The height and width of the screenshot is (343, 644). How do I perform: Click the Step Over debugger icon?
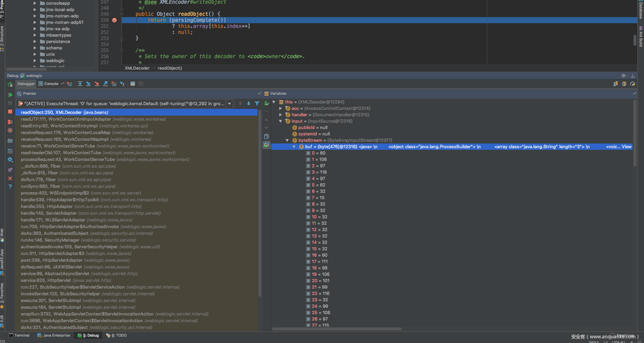[x=80, y=84]
